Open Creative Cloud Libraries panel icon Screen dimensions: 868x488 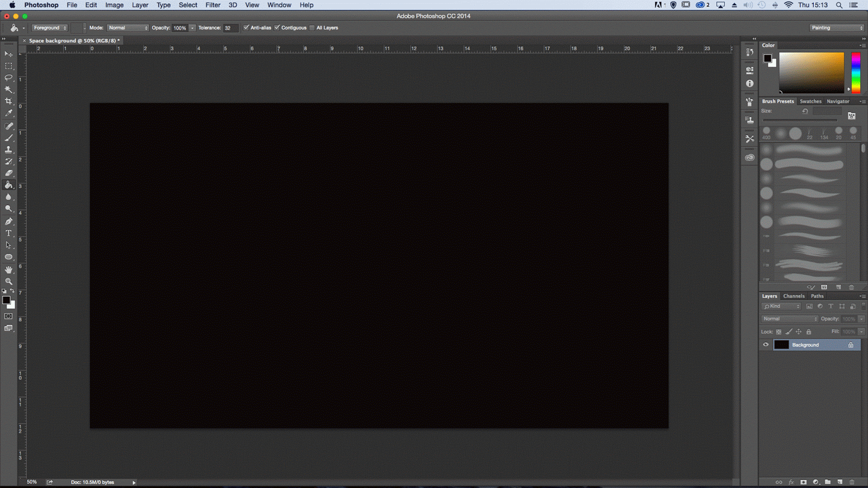(750, 158)
